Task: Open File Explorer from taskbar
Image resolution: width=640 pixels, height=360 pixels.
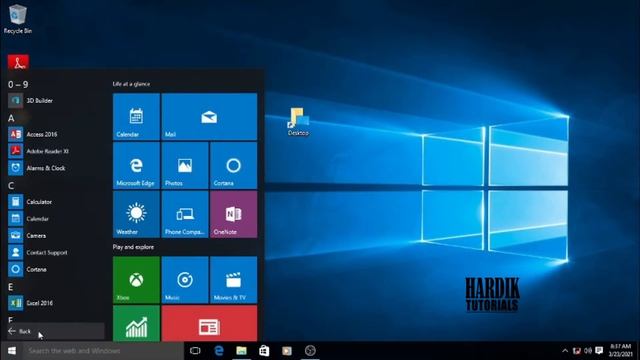Action: pyautogui.click(x=242, y=351)
